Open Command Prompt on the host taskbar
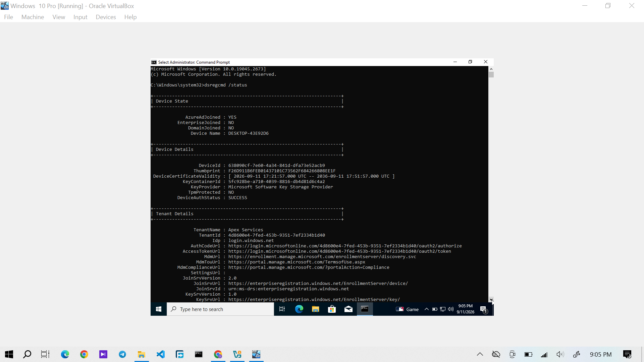This screenshot has width=644, height=362. coord(199,354)
